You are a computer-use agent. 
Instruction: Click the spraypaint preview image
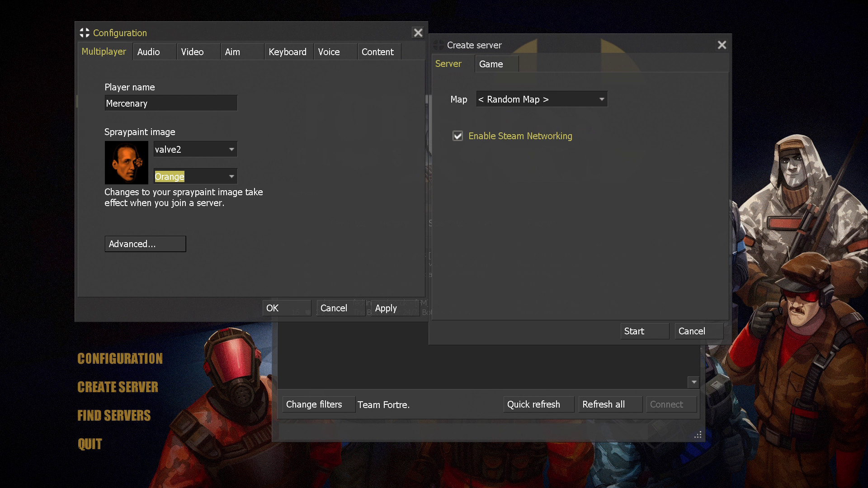pos(126,163)
